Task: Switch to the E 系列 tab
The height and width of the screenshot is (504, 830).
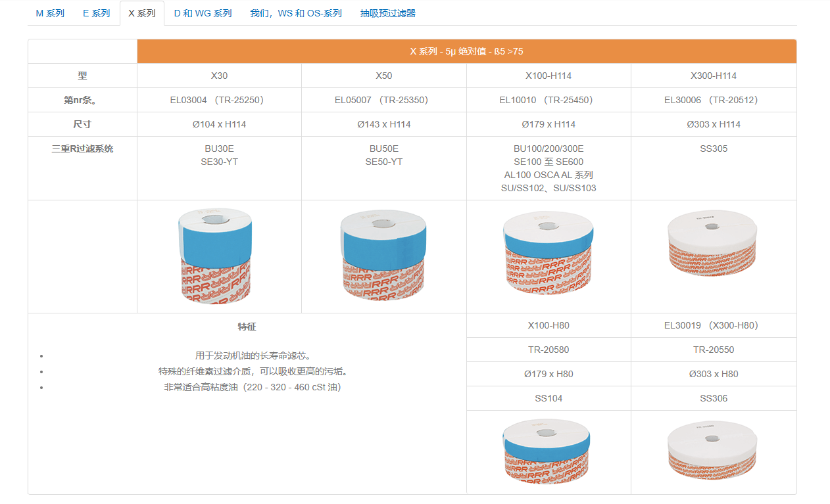Action: click(x=96, y=13)
